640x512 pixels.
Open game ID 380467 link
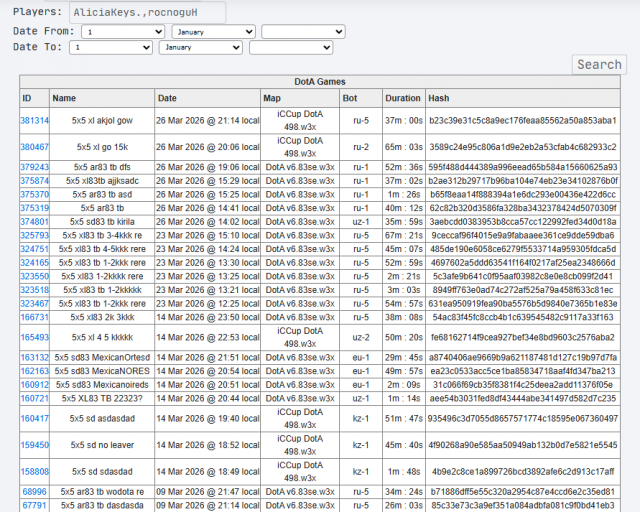pyautogui.click(x=35, y=147)
